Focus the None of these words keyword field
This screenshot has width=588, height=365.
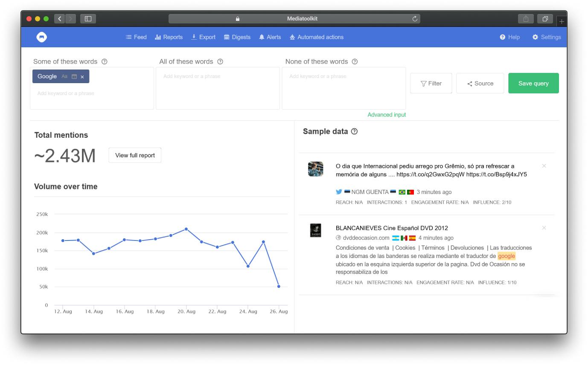pos(344,88)
